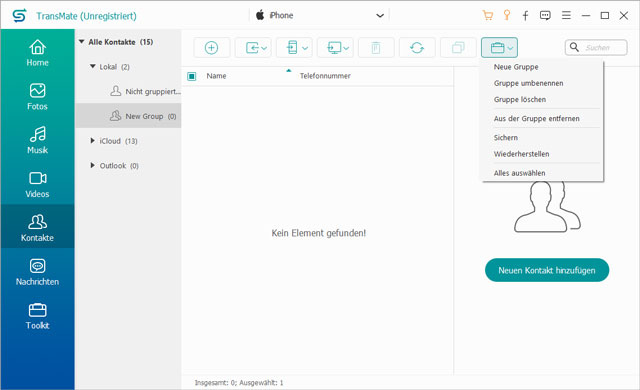This screenshot has width=640, height=390.
Task: Click the shopping cart purchase icon
Action: tap(487, 16)
